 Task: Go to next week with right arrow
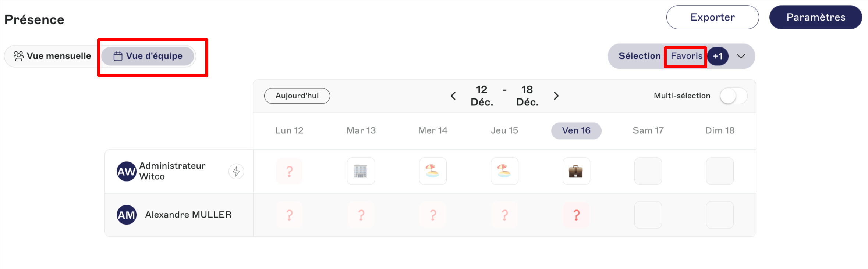pos(556,96)
